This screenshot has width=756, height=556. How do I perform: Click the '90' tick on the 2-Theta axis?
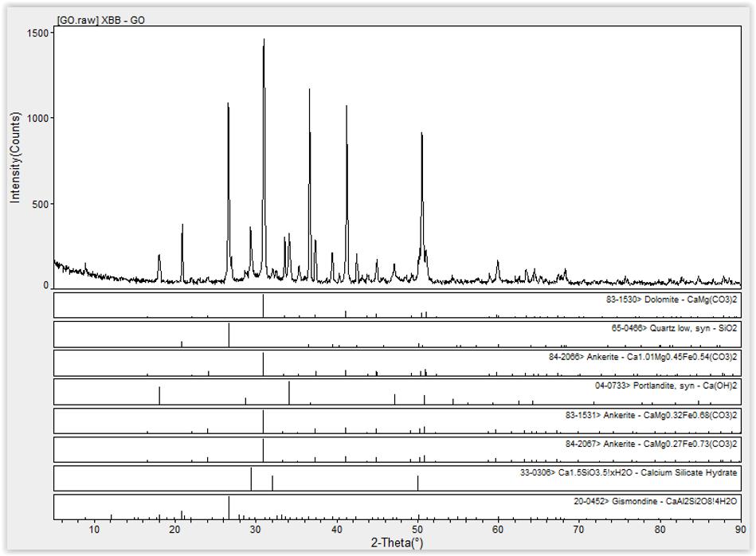point(740,530)
